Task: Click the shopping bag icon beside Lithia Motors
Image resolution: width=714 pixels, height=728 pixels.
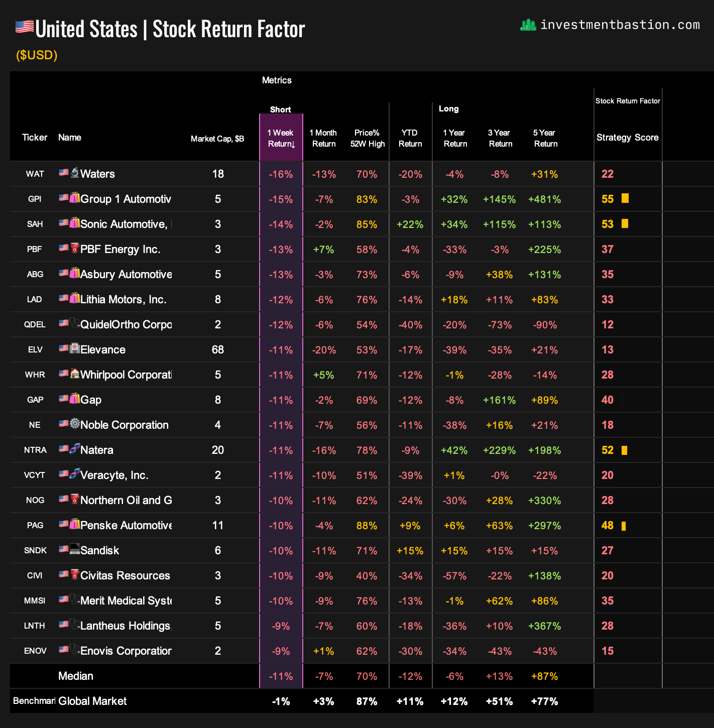Action: (x=75, y=298)
